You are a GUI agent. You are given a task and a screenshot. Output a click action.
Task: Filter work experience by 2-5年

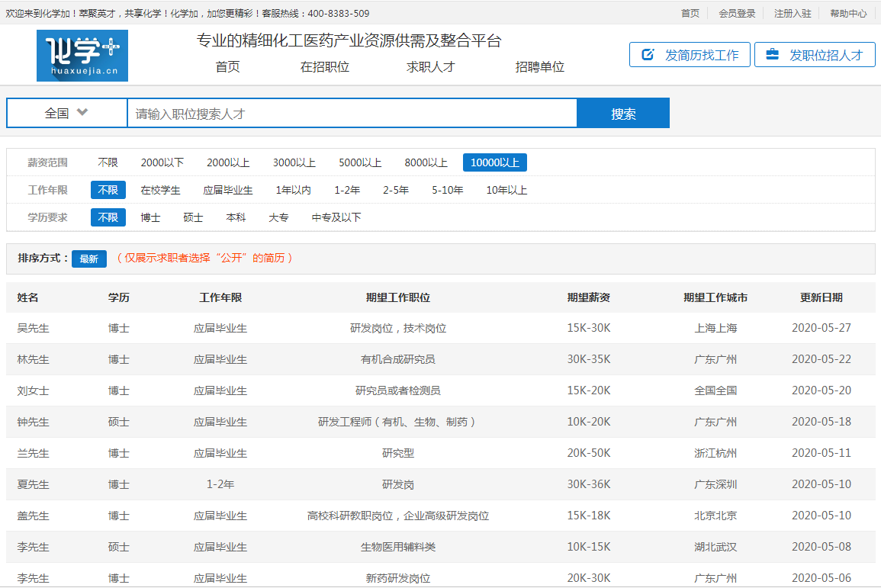(x=396, y=190)
